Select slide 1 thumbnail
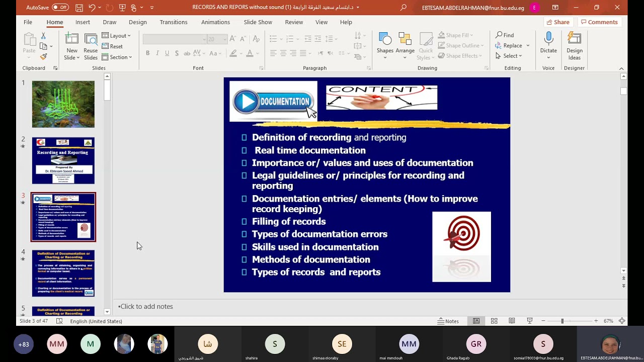The height and width of the screenshot is (362, 644). pos(63,104)
